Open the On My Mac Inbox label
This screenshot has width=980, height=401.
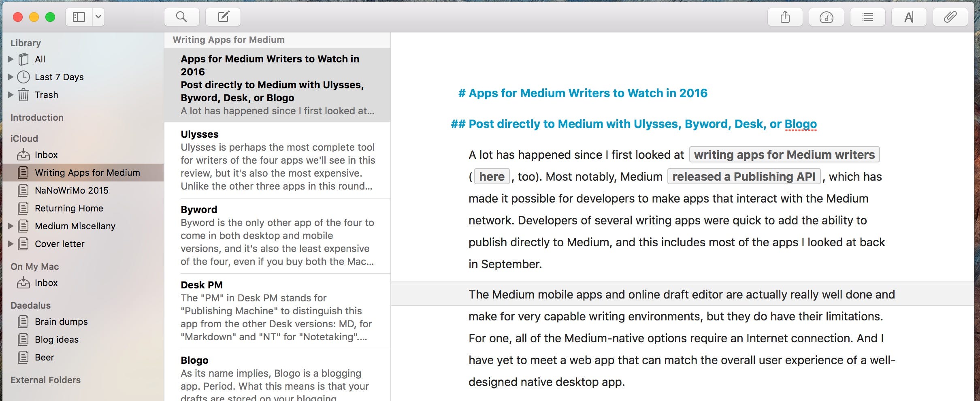coord(46,283)
